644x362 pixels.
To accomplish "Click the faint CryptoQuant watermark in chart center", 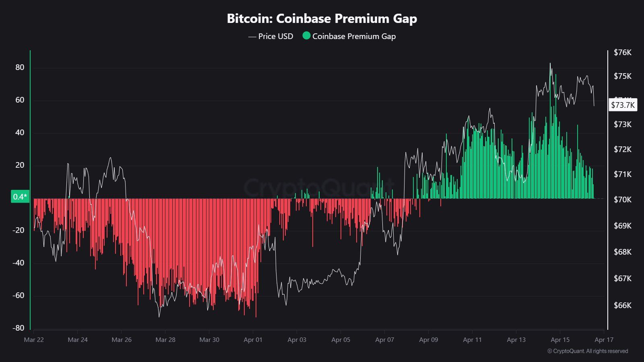I will tap(318, 187).
